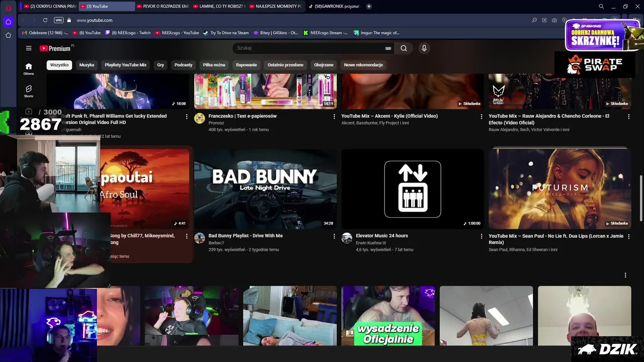Open the NEEXcsgo - Twitch bookmark

point(128,33)
